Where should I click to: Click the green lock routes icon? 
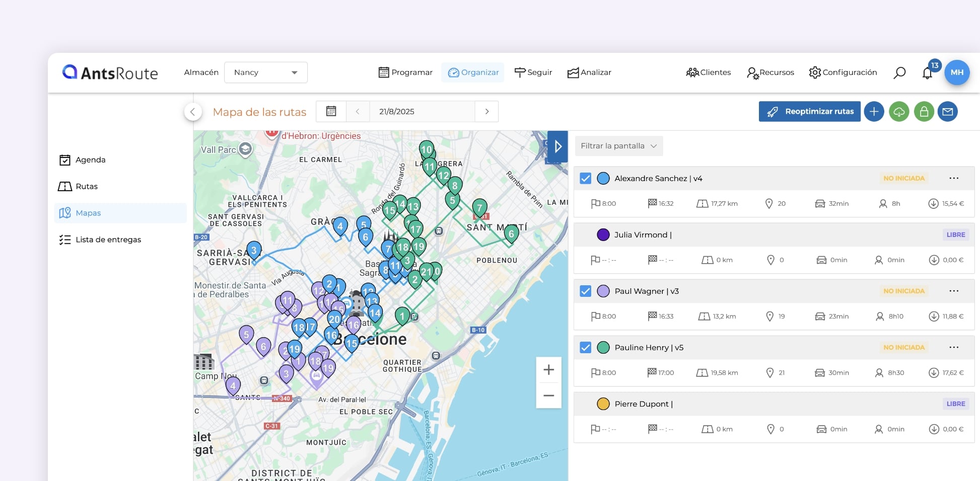coord(924,112)
